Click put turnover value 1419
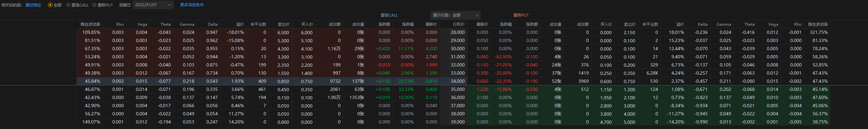The image size is (868, 129). 583,73
